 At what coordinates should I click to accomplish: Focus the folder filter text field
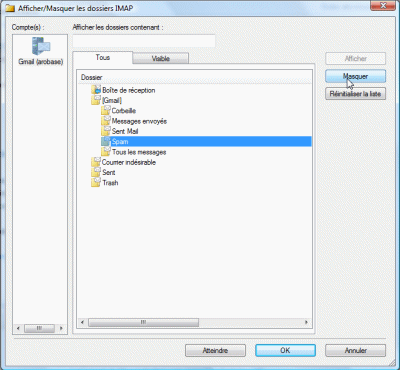click(x=144, y=41)
